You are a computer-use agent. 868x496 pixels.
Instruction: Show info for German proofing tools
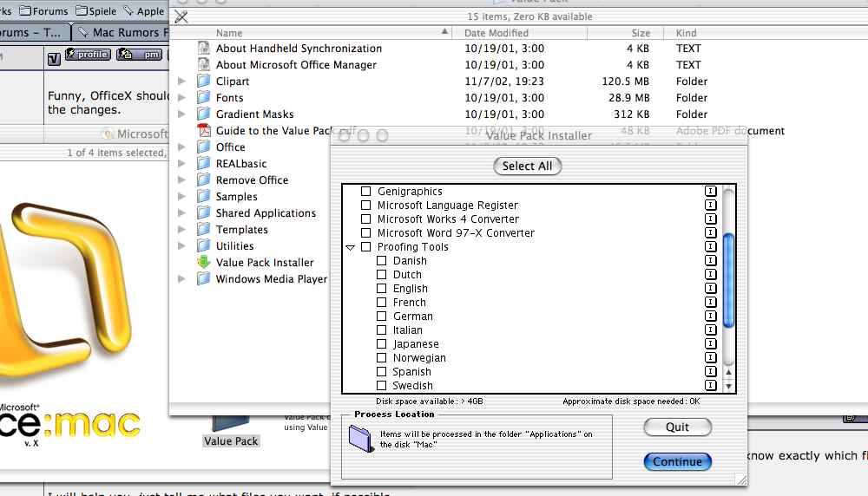coord(710,316)
